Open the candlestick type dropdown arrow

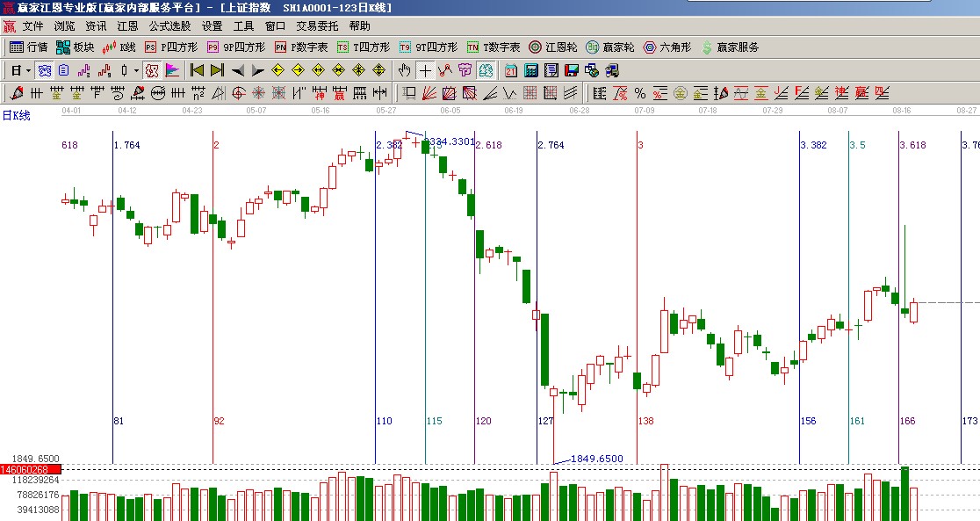click(x=136, y=70)
